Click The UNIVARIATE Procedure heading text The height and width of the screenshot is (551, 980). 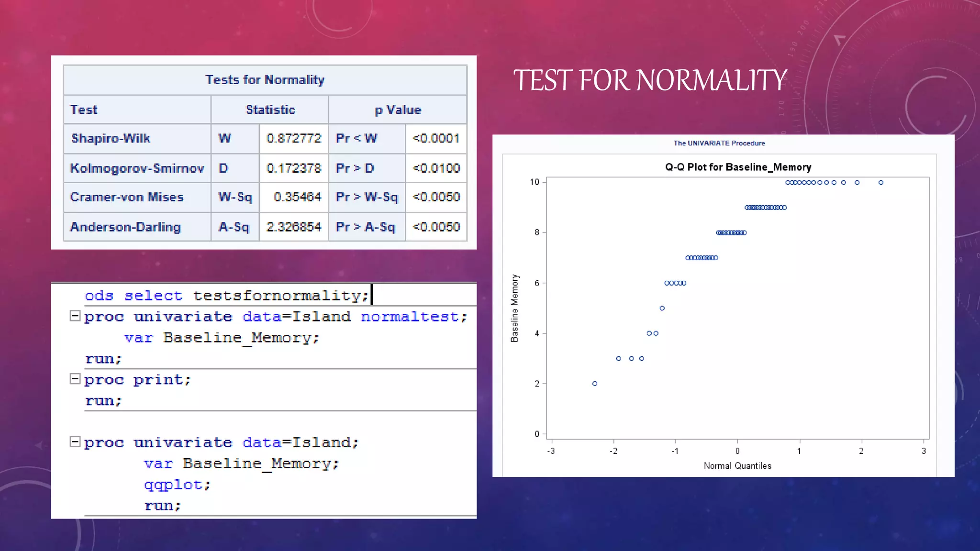[719, 143]
